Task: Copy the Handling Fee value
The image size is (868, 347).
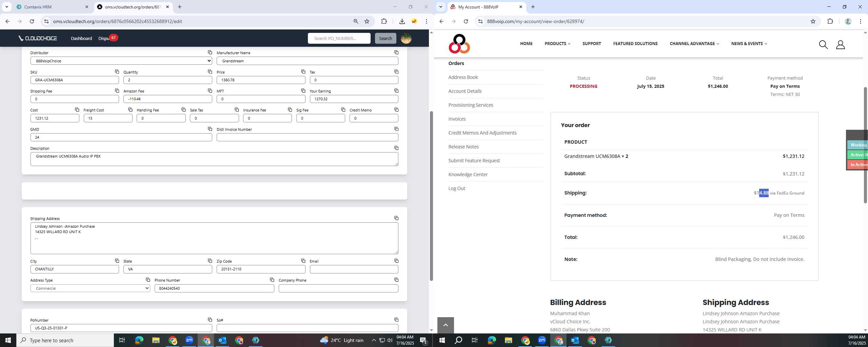Action: point(183,110)
